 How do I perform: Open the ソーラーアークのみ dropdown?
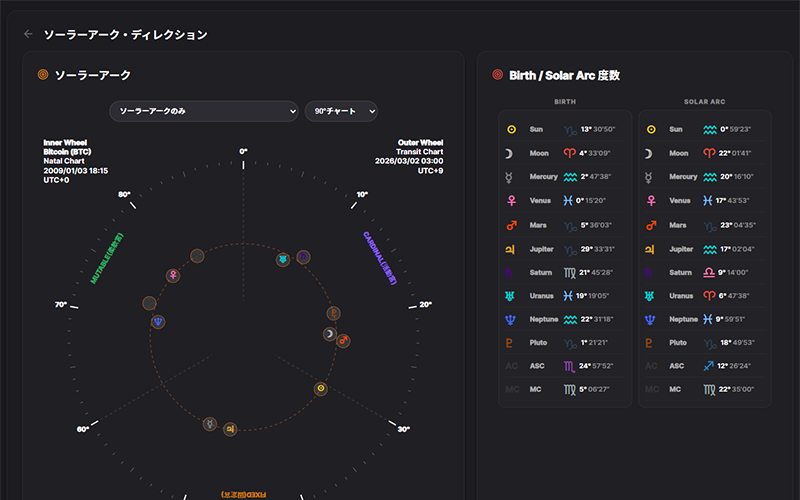point(204,111)
